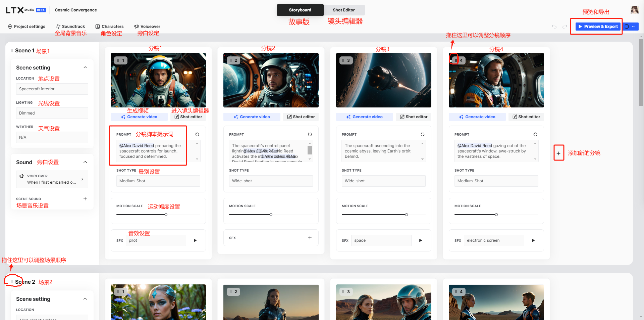Open Shot editor for shot 2
644x320 pixels.
pyautogui.click(x=301, y=117)
